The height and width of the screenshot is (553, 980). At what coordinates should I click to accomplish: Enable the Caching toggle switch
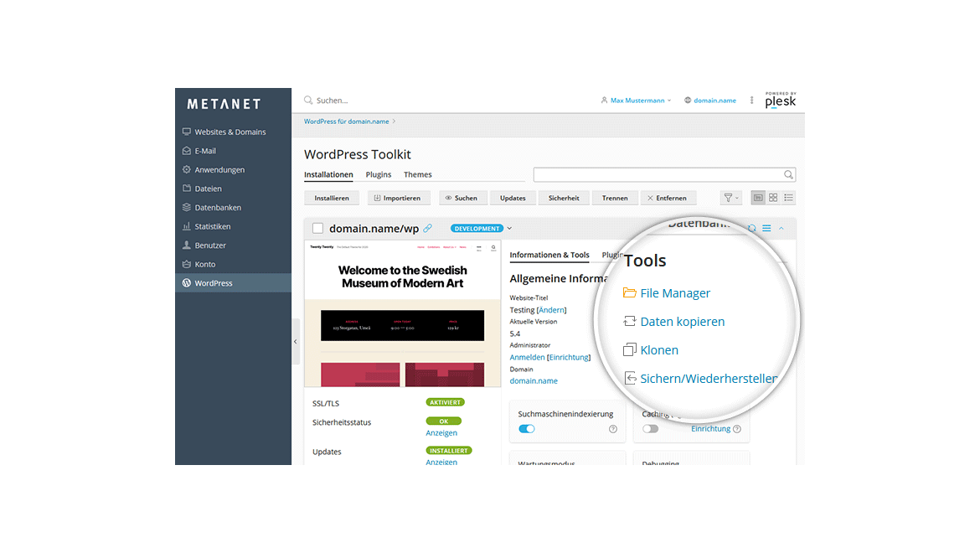pyautogui.click(x=651, y=429)
